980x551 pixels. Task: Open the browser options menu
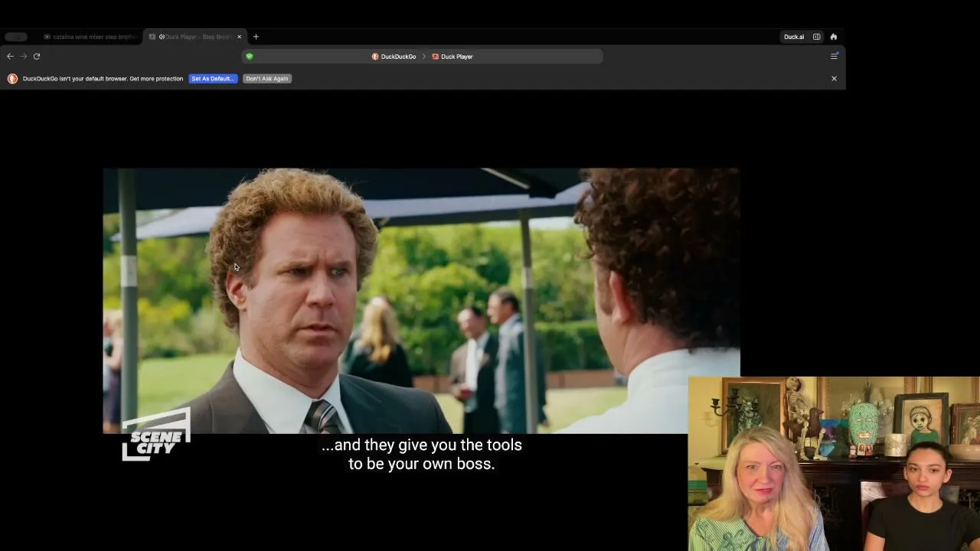click(x=835, y=56)
